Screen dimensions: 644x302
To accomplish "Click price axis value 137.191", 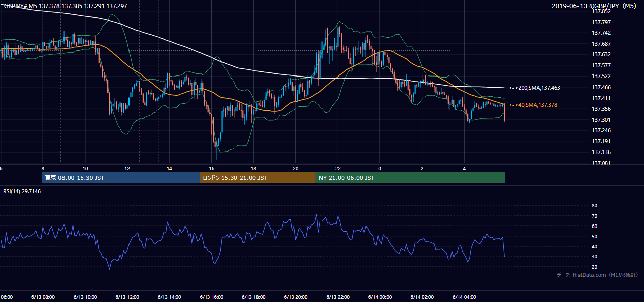I will pos(601,141).
